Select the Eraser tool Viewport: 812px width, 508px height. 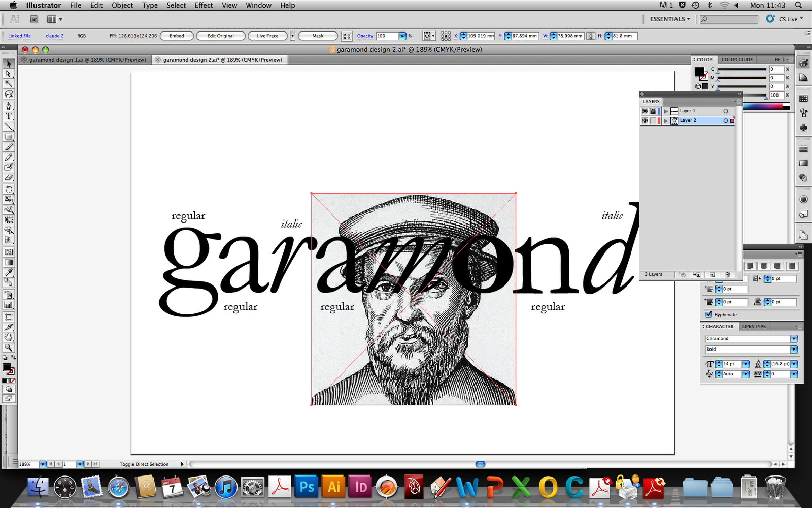point(9,178)
